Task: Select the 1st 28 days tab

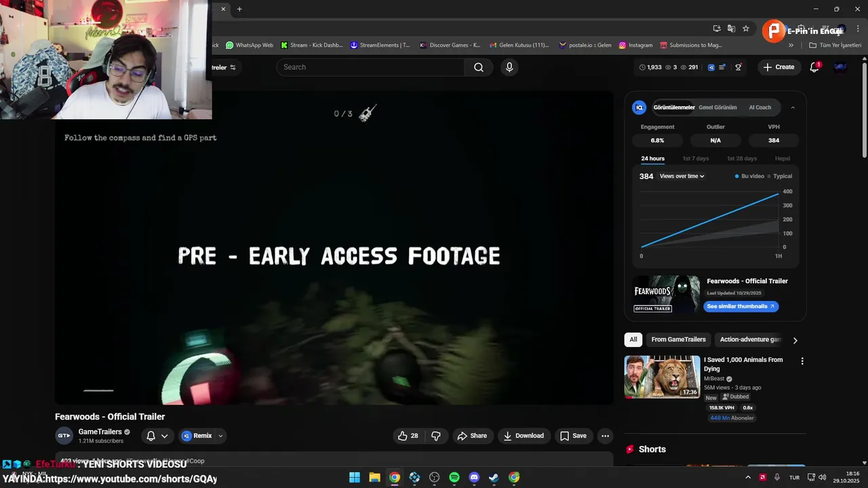Action: [x=742, y=159]
